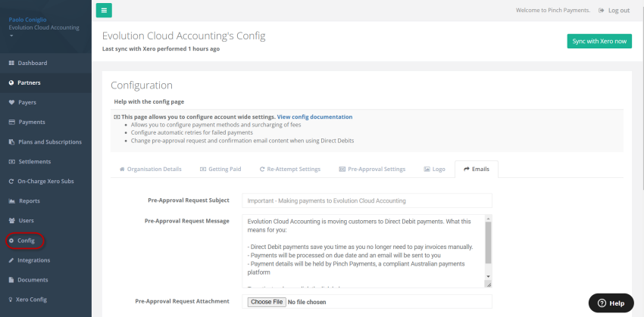Click the Sync with Xero now button
The image size is (644, 317).
click(x=599, y=41)
